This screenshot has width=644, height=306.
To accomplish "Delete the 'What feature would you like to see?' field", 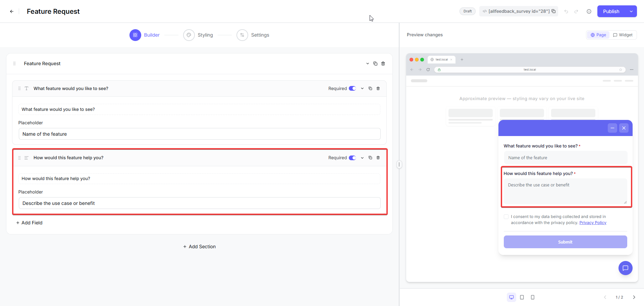I will 378,88.
